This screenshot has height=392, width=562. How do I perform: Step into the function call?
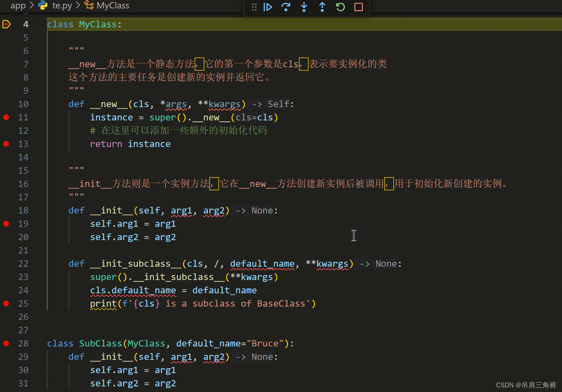coord(304,7)
